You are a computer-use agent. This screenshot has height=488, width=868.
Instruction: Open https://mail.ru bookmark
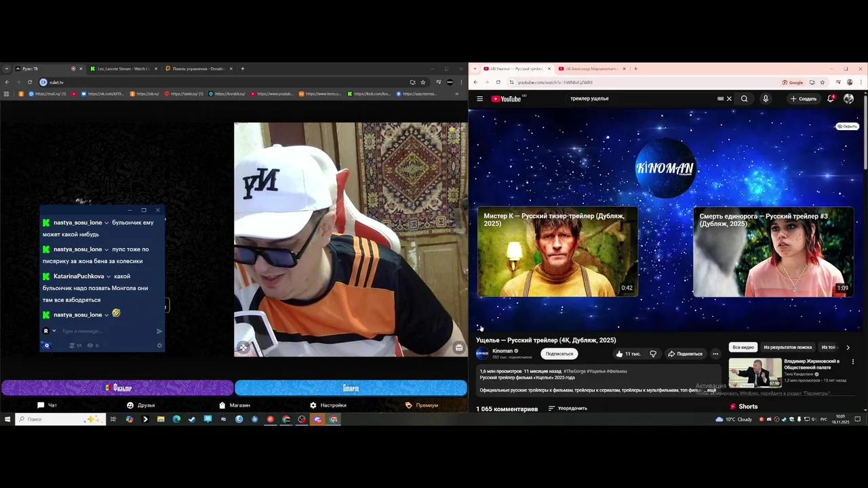(x=46, y=94)
